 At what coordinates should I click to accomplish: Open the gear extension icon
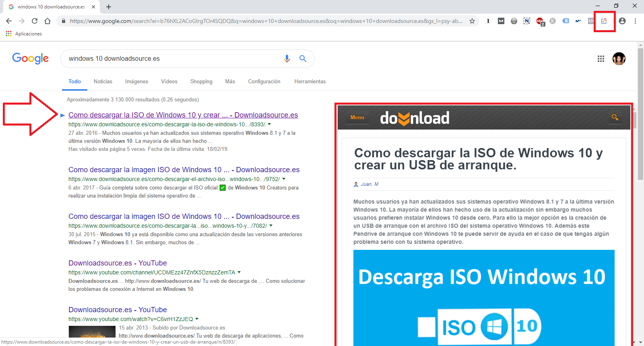[x=514, y=21]
